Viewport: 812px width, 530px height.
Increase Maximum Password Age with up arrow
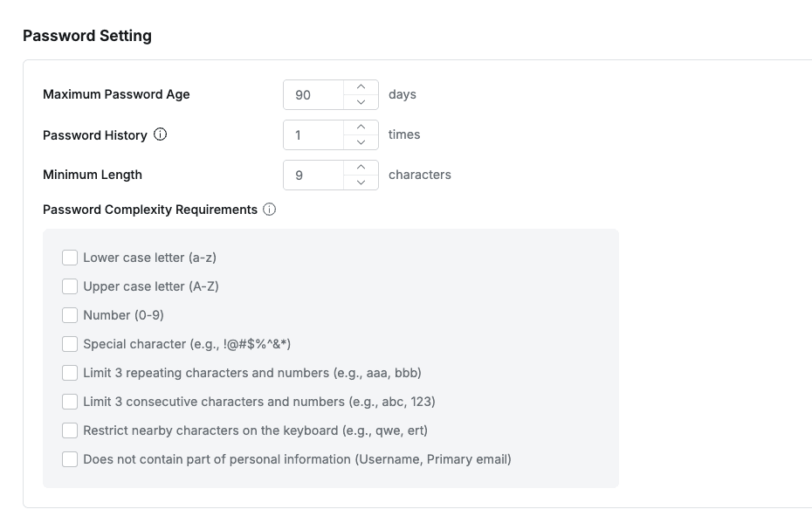(361, 87)
